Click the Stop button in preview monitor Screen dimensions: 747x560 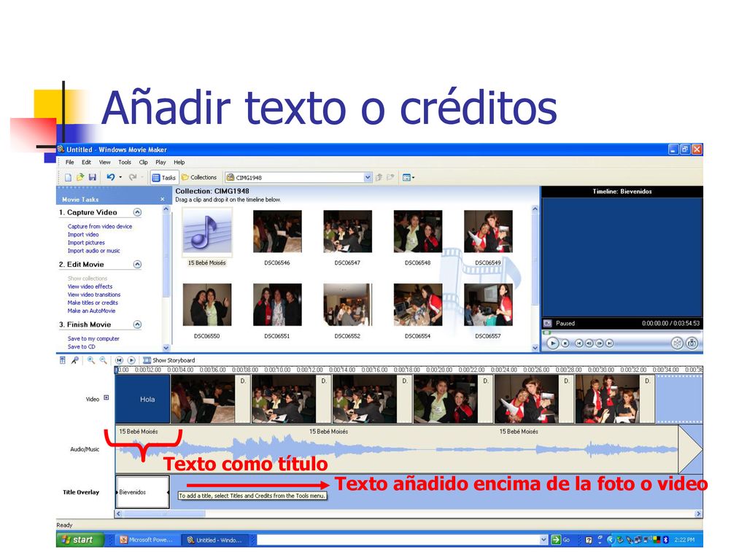coord(565,343)
